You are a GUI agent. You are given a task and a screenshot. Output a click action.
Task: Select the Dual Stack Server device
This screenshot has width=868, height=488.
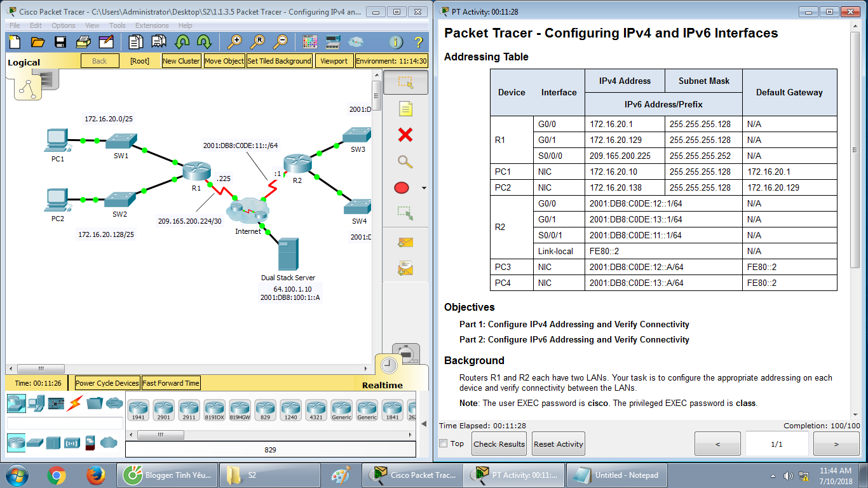click(x=288, y=254)
